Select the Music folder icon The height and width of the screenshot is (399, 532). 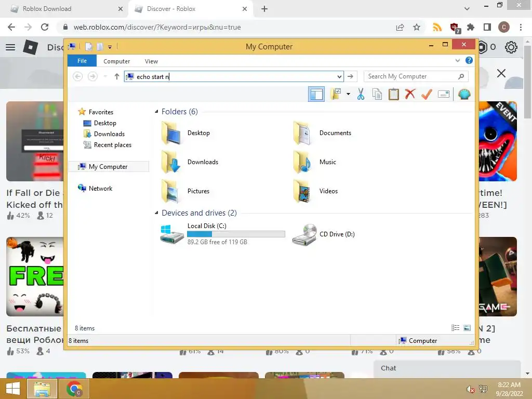coord(303,162)
